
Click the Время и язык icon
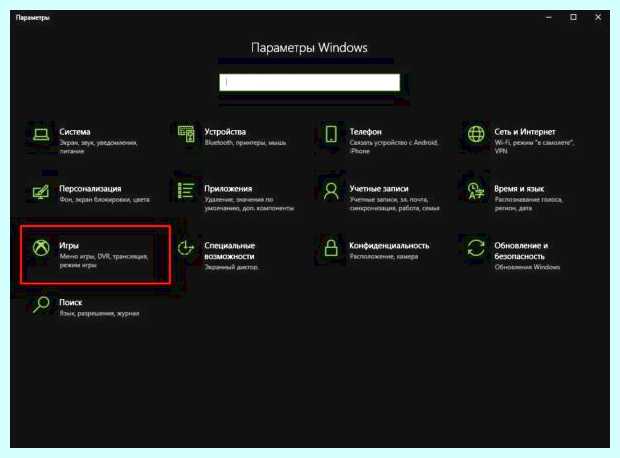click(476, 191)
